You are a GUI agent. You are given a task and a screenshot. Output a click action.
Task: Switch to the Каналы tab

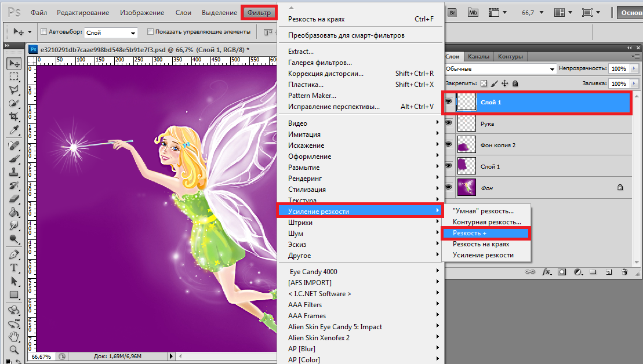pos(478,57)
